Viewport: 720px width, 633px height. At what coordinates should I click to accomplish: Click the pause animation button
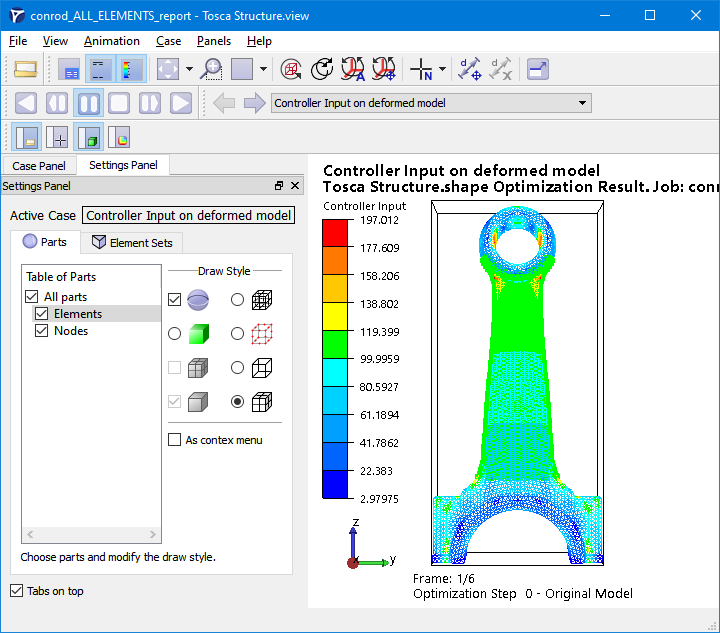[x=88, y=103]
